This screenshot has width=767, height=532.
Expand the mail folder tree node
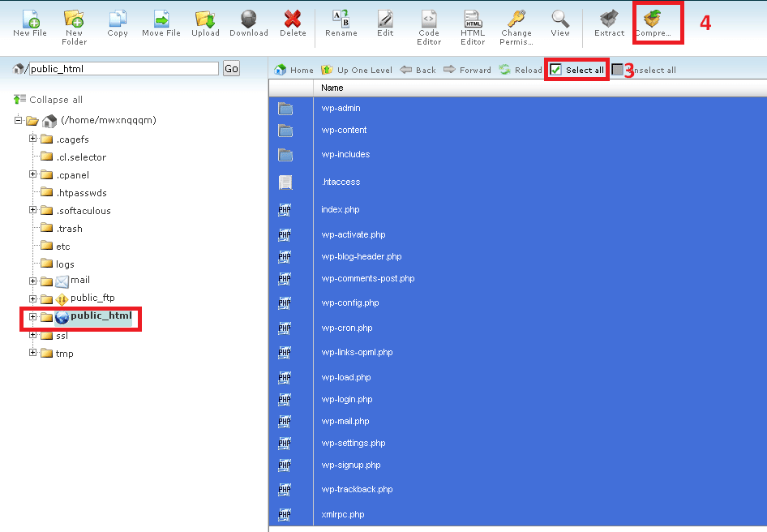(33, 281)
